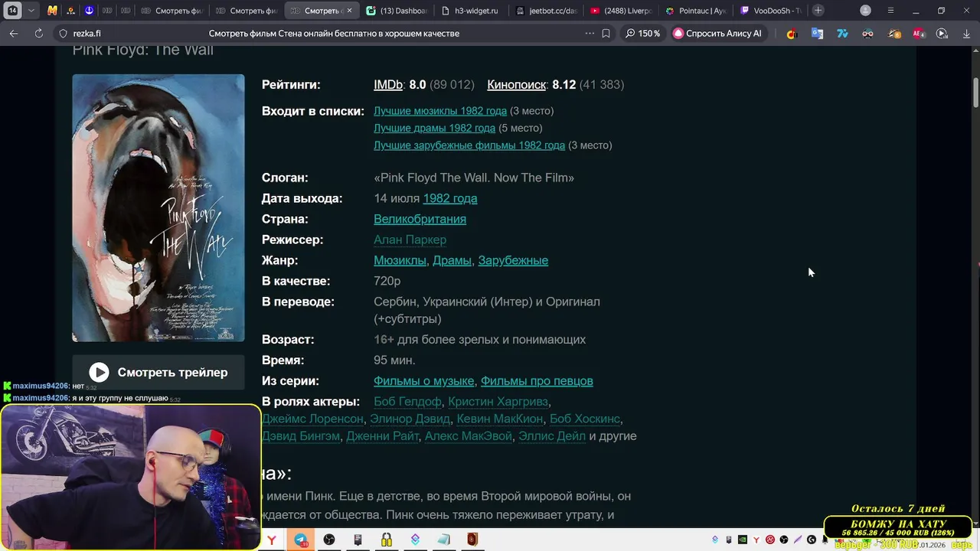Open browser profile avatar
This screenshot has width=980, height=551.
click(865, 11)
